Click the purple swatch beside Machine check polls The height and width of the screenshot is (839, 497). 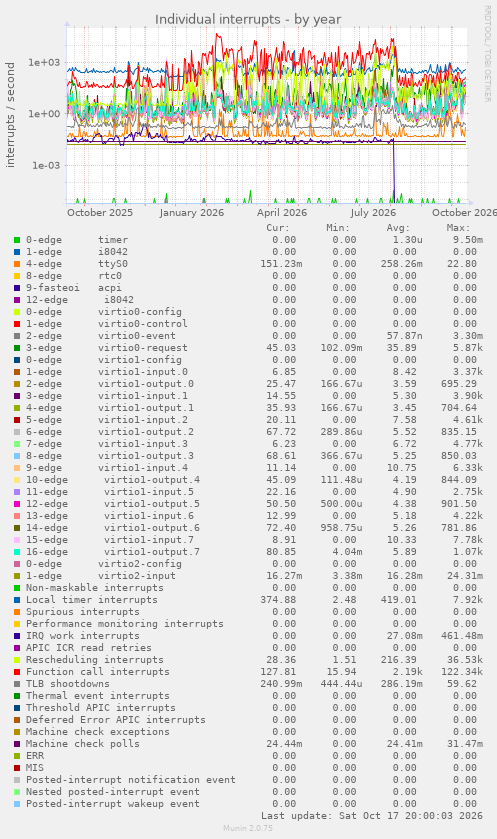[17, 744]
